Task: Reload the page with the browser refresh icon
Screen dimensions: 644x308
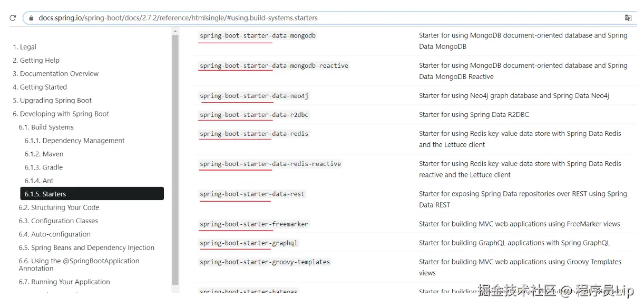Action: coord(13,18)
